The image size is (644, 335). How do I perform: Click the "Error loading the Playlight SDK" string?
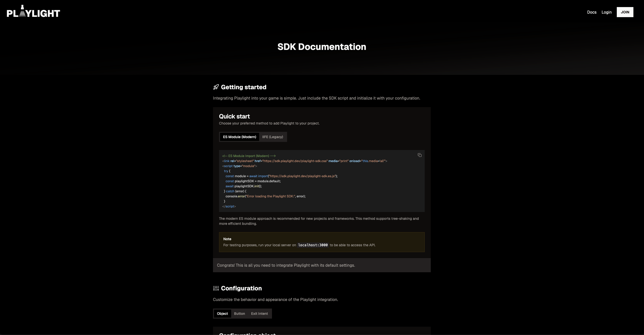[x=270, y=196]
